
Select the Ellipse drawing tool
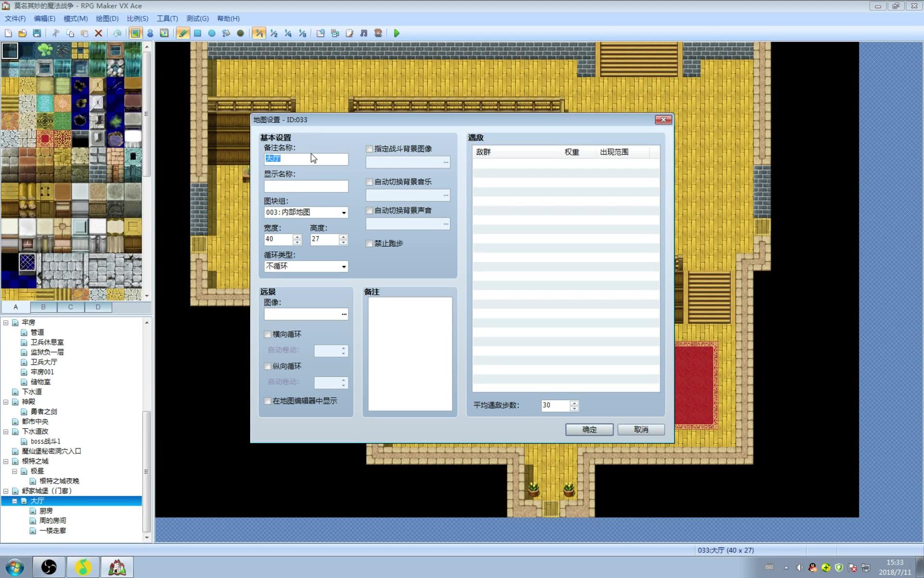[x=212, y=33]
